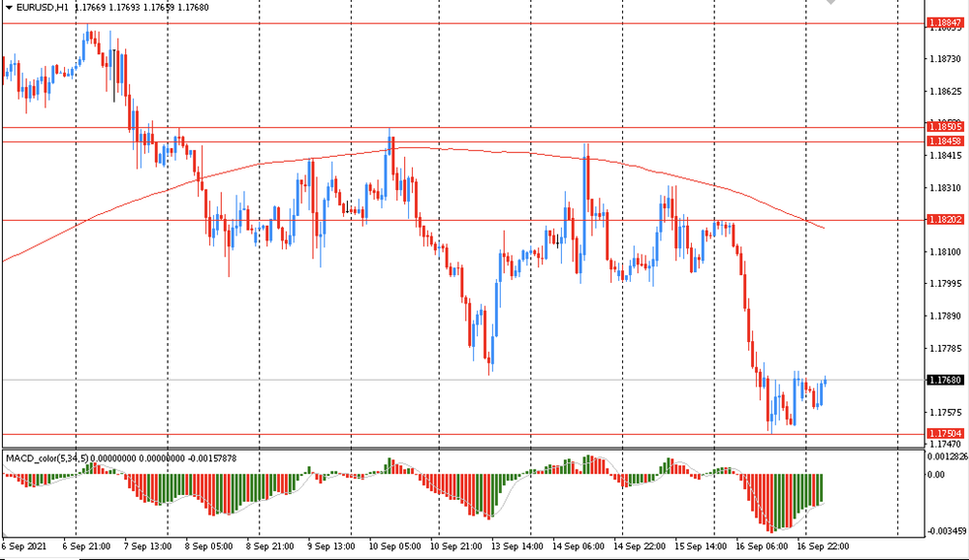Click the 1.17890 price scale value
Viewport: 969px width, 560px height.
click(x=946, y=317)
